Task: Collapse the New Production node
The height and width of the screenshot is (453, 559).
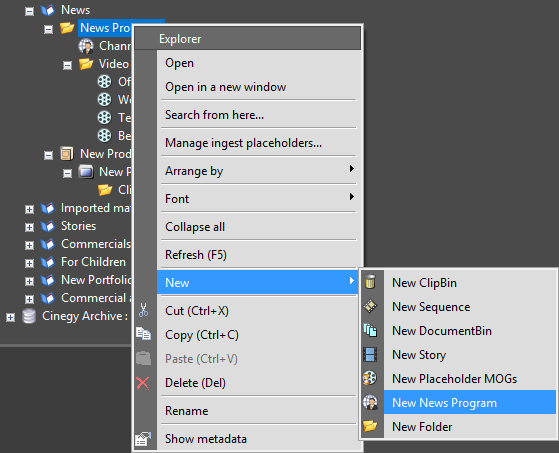Action: [48, 156]
